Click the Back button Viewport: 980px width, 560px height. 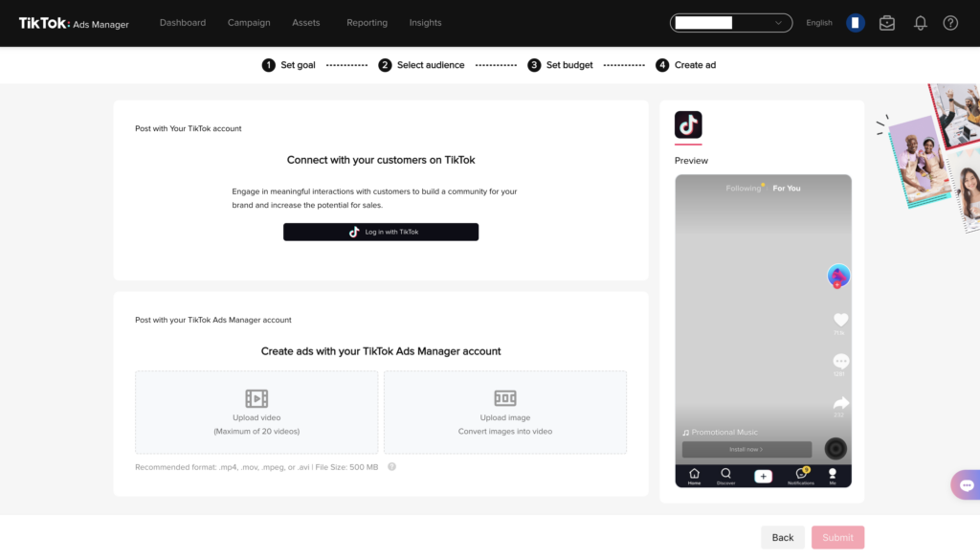point(783,537)
